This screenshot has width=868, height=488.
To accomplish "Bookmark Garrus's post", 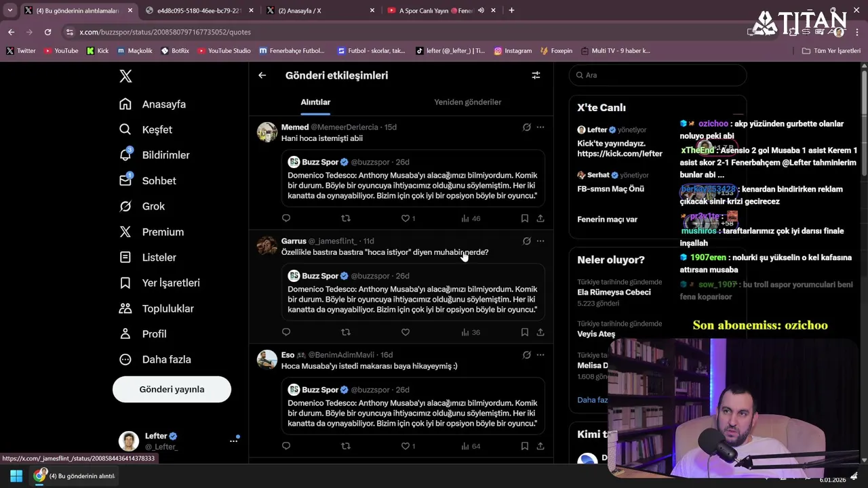I will click(525, 332).
